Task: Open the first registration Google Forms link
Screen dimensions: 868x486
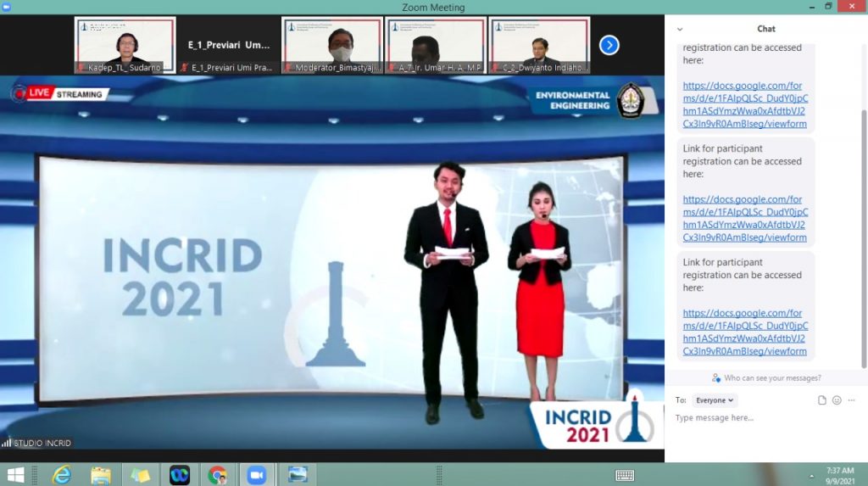Action: (x=745, y=104)
